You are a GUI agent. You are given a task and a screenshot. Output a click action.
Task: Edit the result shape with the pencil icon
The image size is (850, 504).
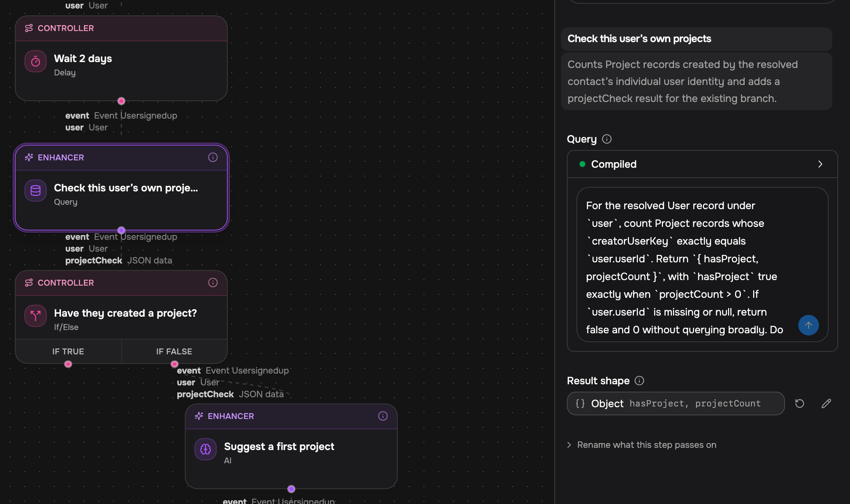coord(826,403)
